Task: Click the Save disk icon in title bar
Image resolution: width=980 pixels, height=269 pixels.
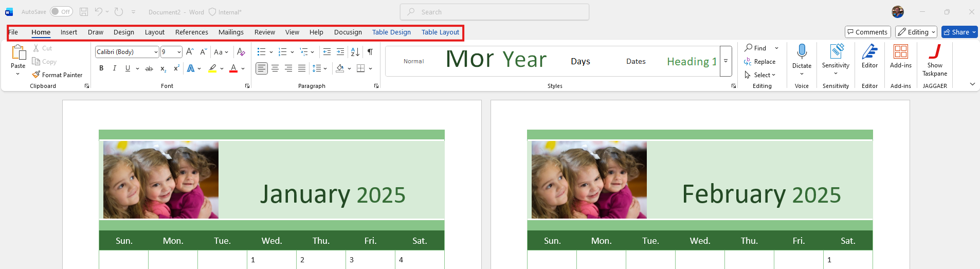Action: coord(84,12)
